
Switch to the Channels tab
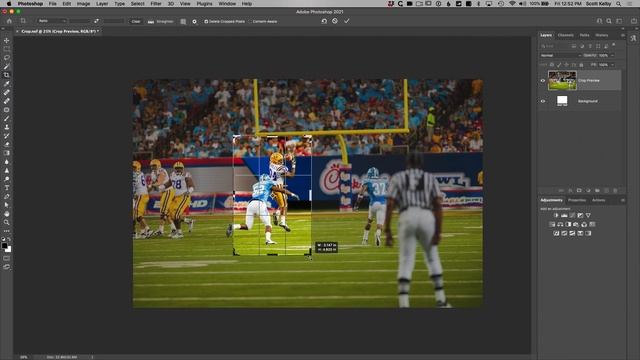(x=566, y=36)
